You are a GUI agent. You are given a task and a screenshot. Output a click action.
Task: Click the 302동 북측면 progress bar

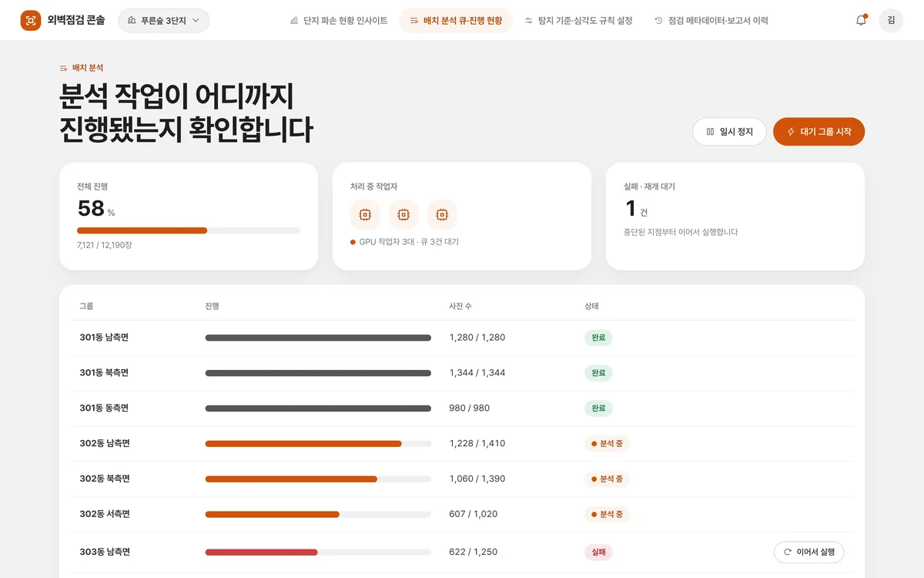[x=318, y=479]
